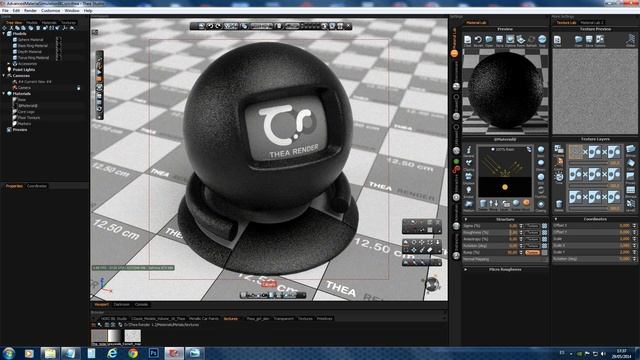
Task: Switch to the Coordinates tab beside Properties
Action: coord(37,186)
